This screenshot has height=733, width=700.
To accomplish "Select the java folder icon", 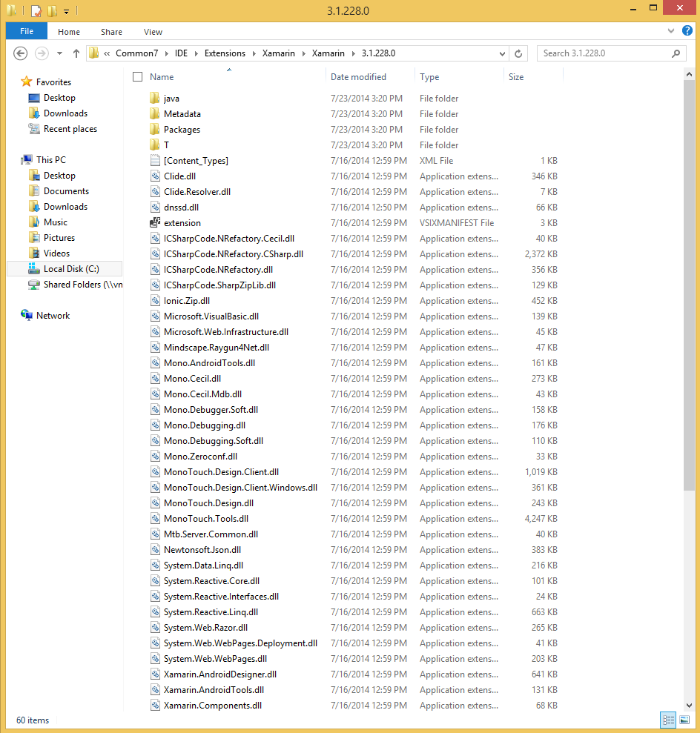I will coord(155,98).
